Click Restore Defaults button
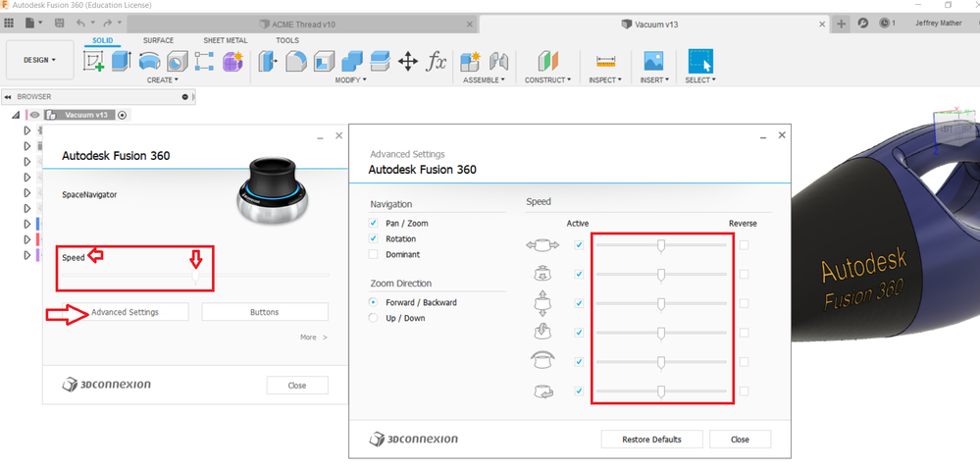 coord(652,440)
